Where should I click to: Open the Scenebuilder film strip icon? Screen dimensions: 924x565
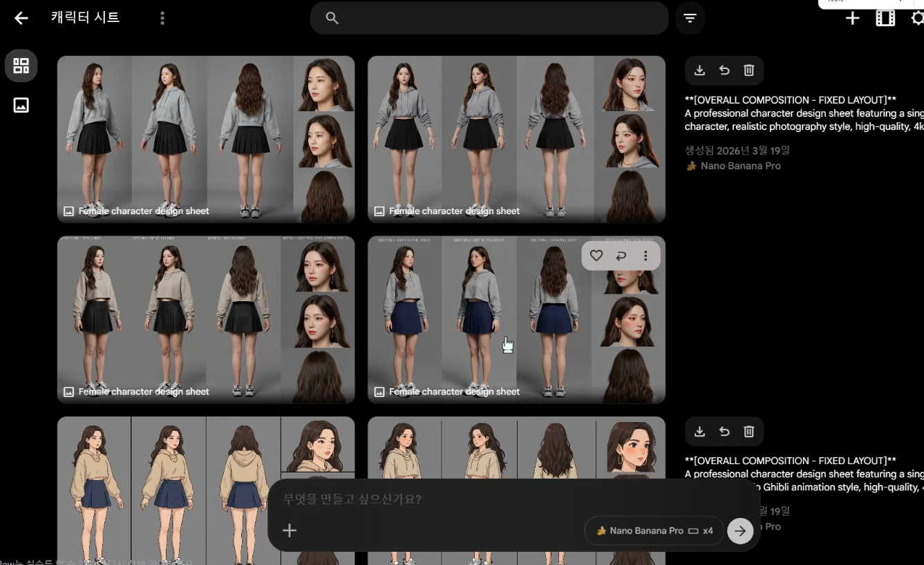tap(885, 19)
